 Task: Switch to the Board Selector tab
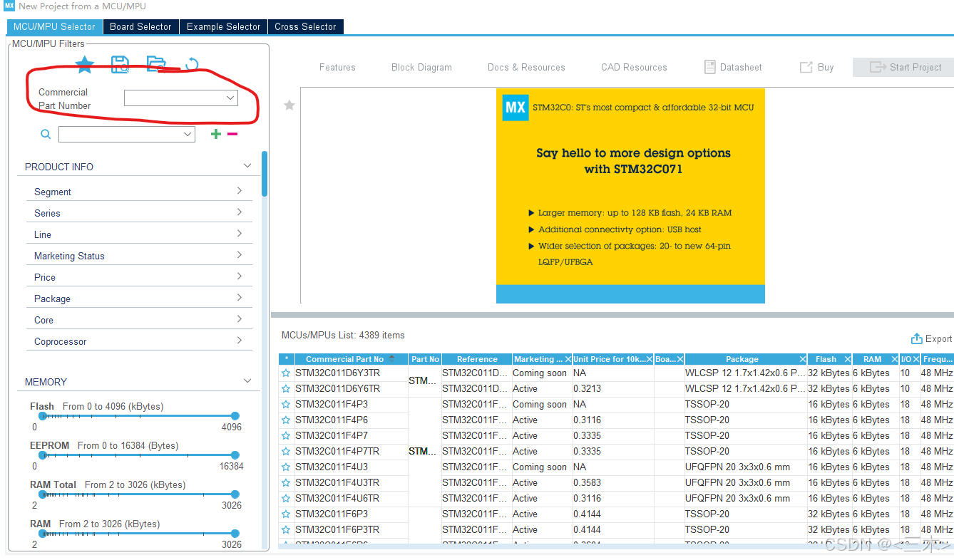(x=140, y=26)
